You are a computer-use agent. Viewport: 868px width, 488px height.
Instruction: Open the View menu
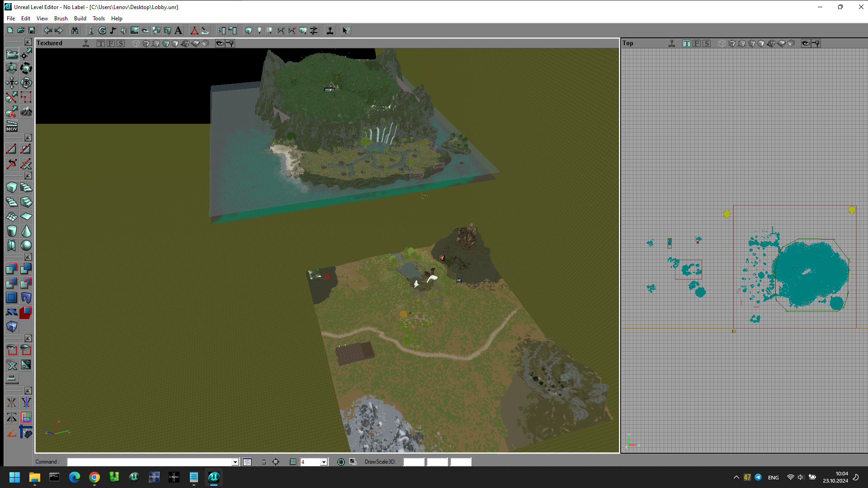42,19
